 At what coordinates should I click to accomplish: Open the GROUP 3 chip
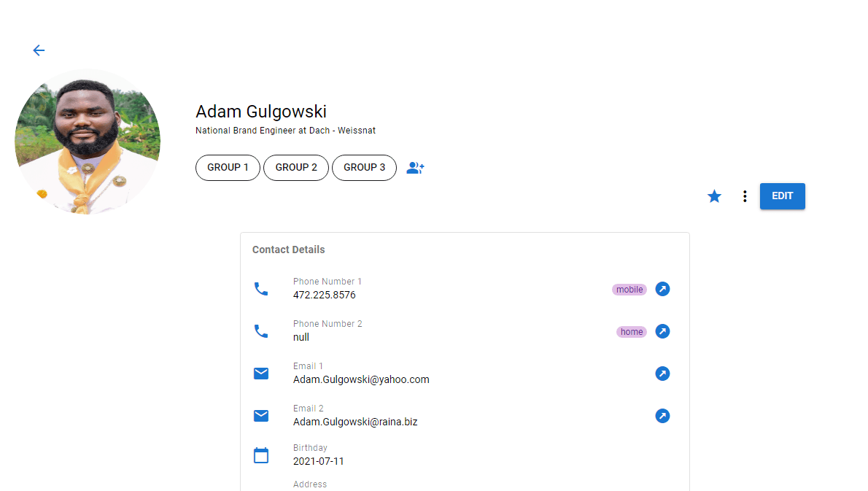click(x=364, y=168)
